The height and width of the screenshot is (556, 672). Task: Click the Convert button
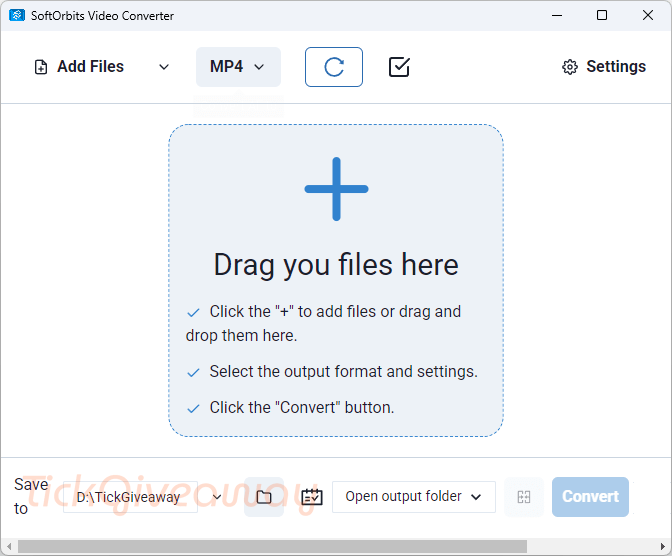pyautogui.click(x=591, y=497)
